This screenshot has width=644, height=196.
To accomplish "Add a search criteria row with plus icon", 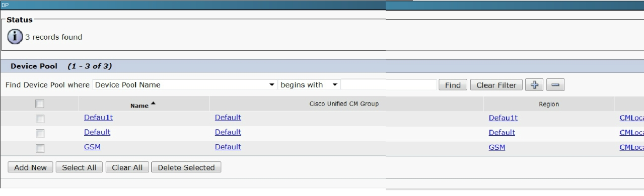I will (x=534, y=85).
